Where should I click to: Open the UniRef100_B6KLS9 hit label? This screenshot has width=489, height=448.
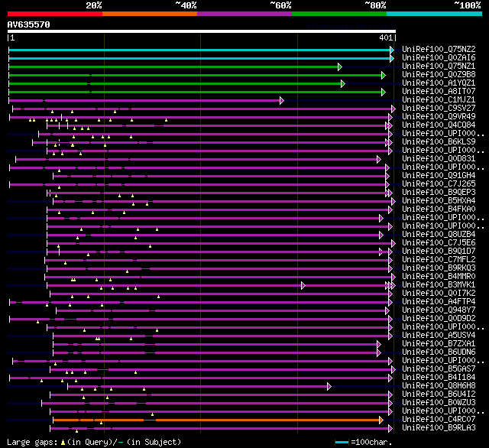pyautogui.click(x=439, y=141)
